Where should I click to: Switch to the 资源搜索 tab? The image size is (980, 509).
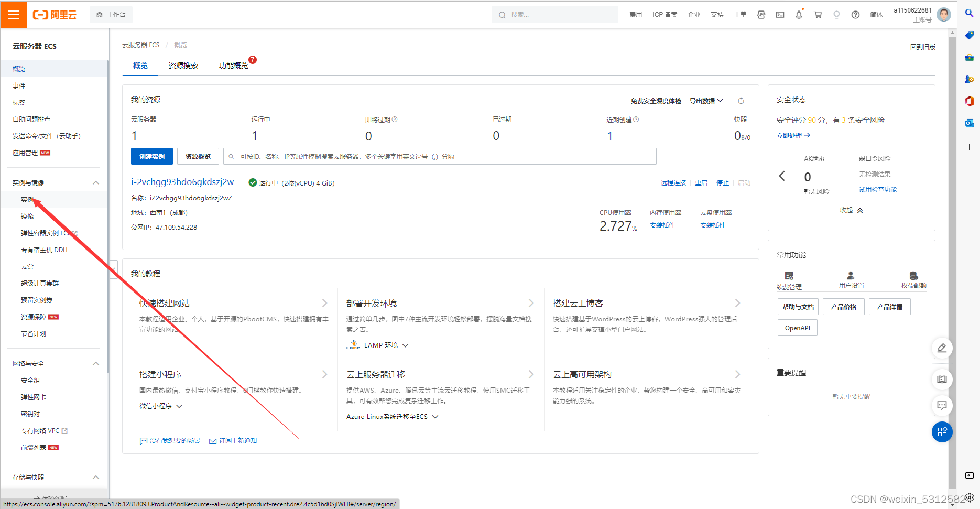click(183, 66)
